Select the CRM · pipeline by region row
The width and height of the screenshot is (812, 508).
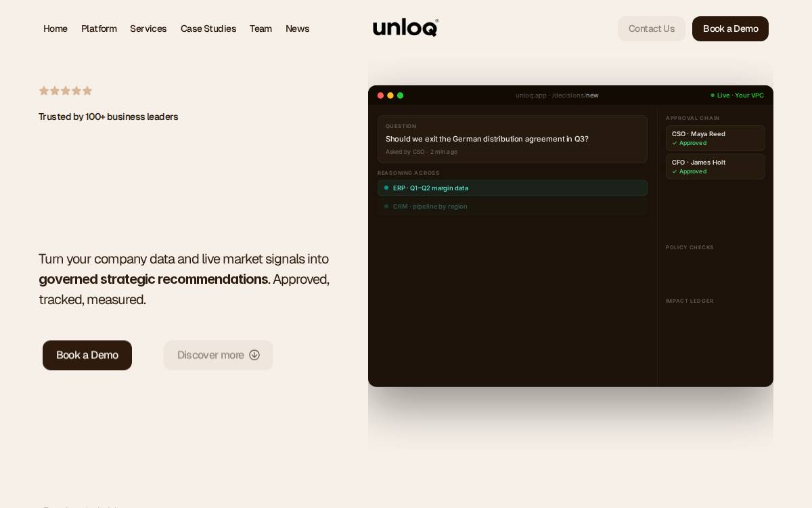tap(512, 207)
